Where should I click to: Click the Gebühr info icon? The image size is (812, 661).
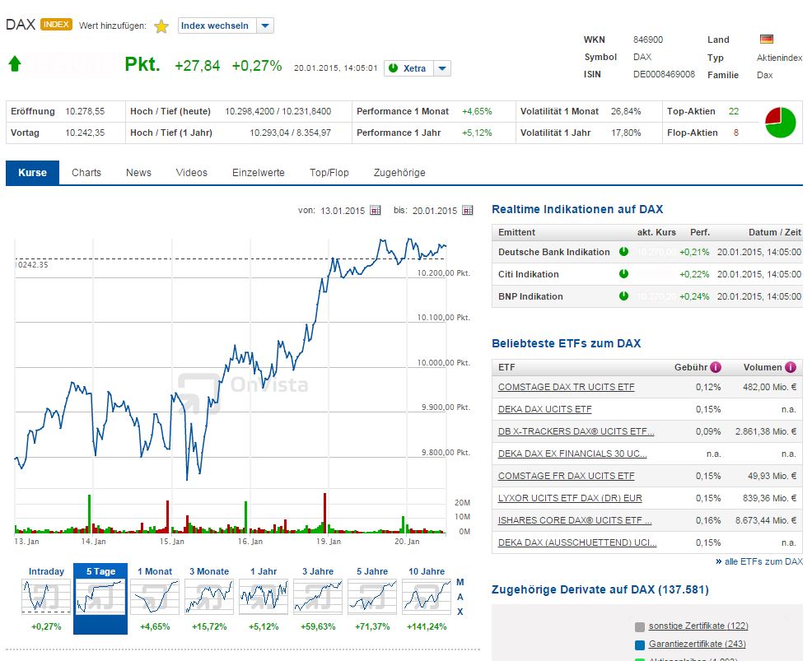716,368
